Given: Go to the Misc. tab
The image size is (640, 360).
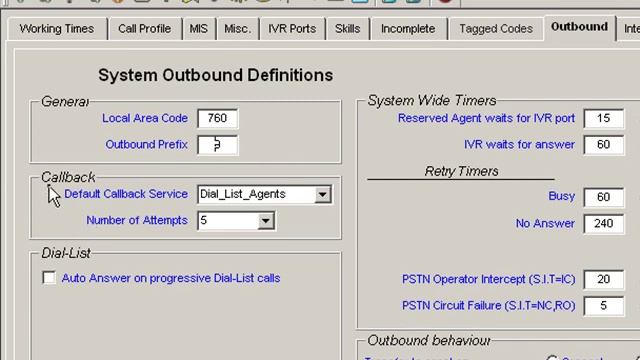Looking at the screenshot, I should pyautogui.click(x=238, y=29).
